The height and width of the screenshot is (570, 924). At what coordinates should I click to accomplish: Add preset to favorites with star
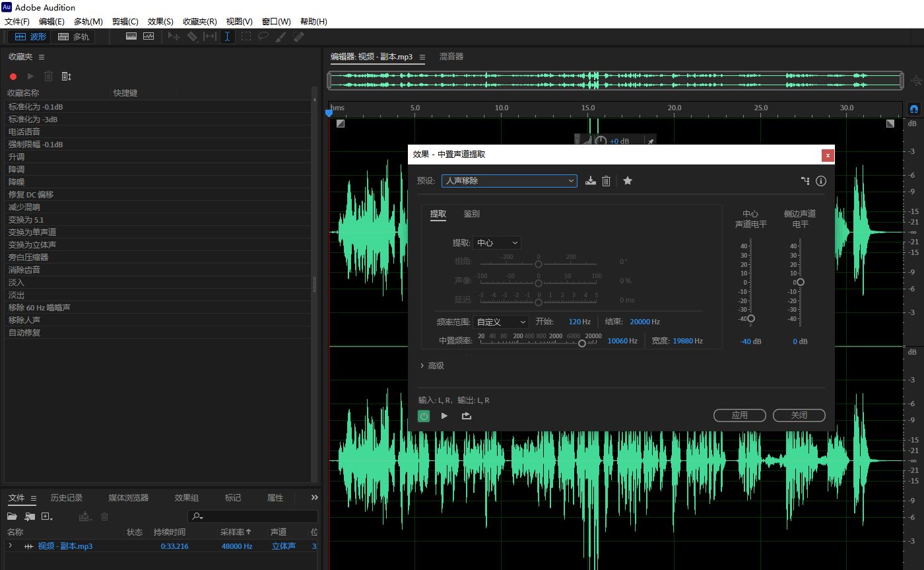pos(628,180)
